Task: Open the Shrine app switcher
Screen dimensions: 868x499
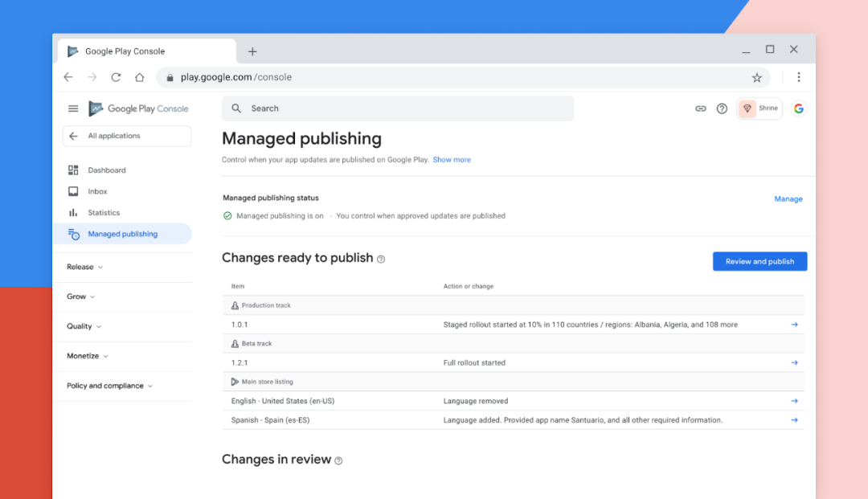Action: (759, 108)
